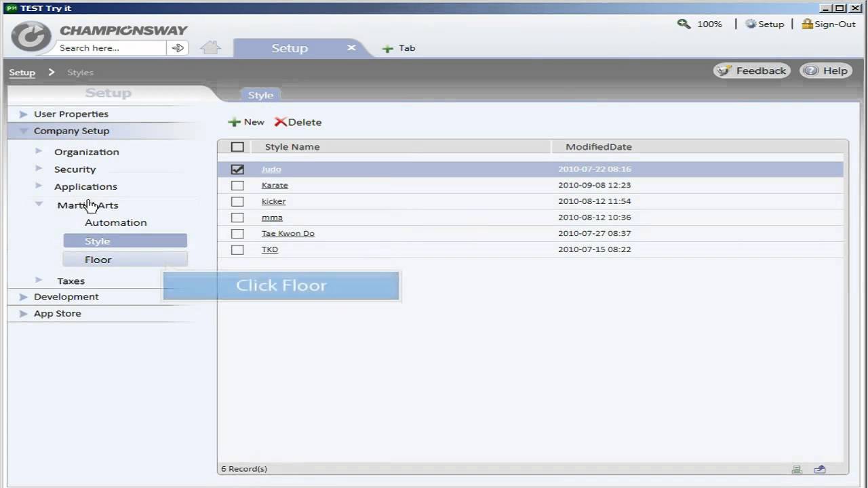868x488 pixels.
Task: Close the Setup tab with its X
Action: click(x=351, y=47)
